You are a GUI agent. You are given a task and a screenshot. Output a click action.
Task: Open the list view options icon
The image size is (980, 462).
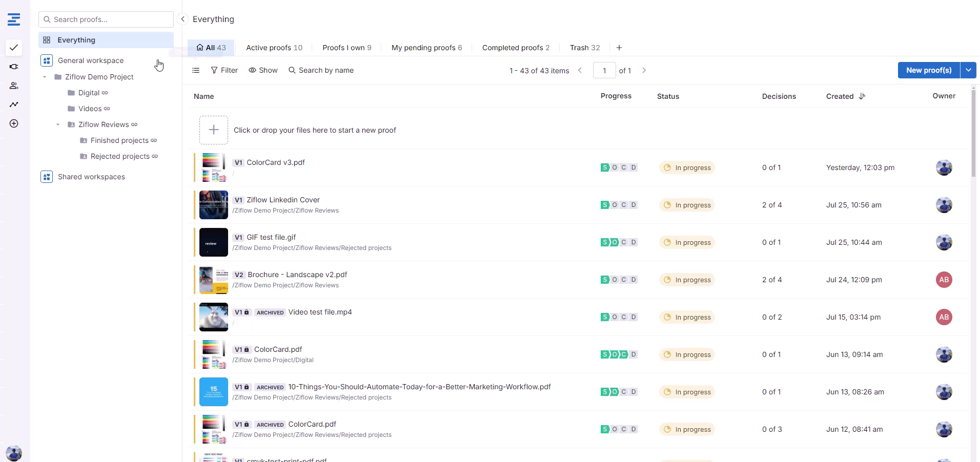196,70
